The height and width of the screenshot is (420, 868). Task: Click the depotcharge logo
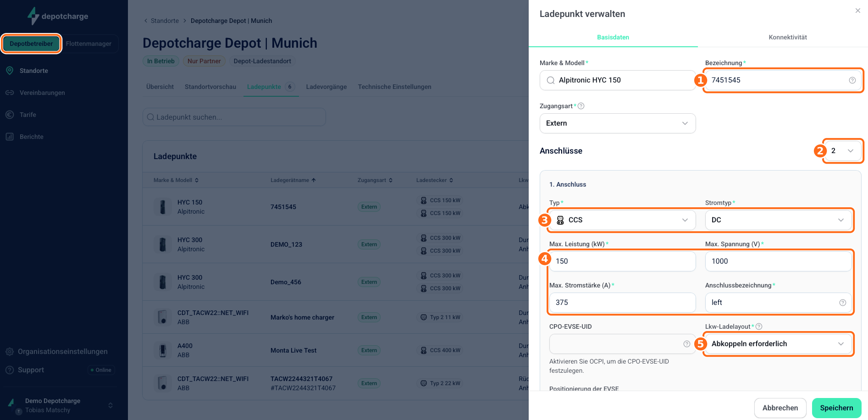click(x=58, y=16)
